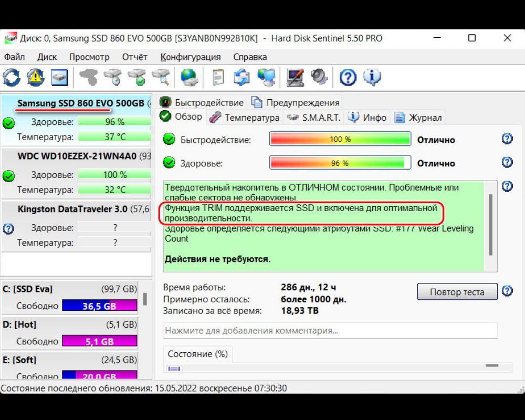Click Samsung temperature 37 °C bar
525x420 pixels.
114,136
